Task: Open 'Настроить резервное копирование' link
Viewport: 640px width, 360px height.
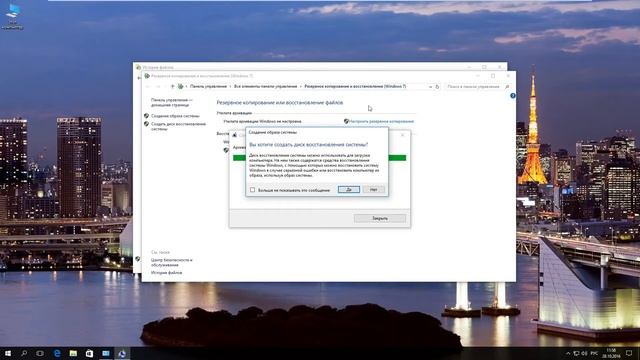Action: pos(381,121)
